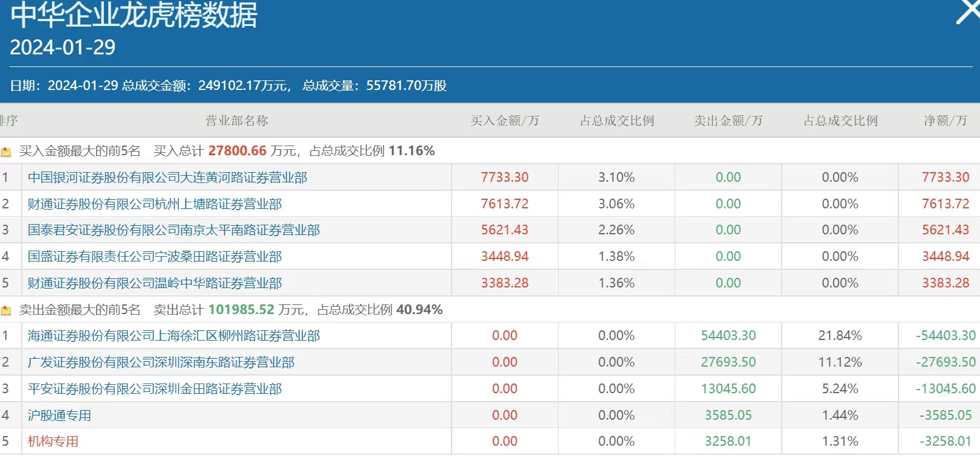Click buy total 27800.66 value
The height and width of the screenshot is (459, 980).
[237, 151]
